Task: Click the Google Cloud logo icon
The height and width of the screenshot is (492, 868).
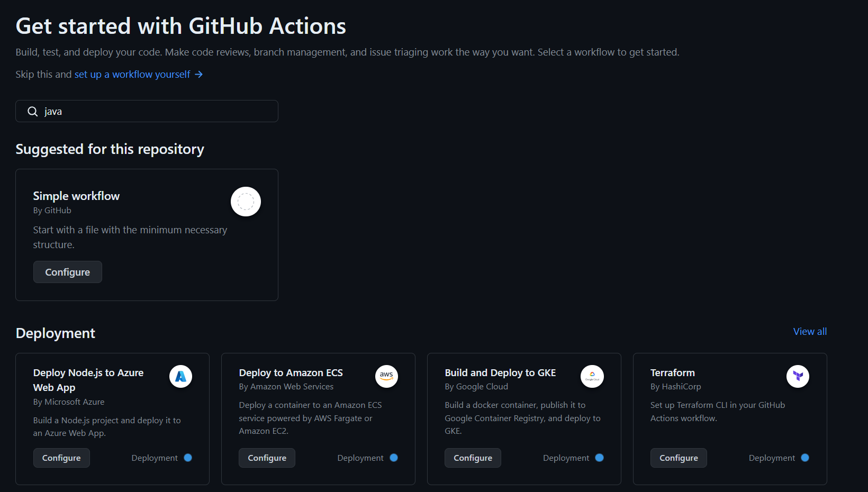Action: [x=592, y=377]
